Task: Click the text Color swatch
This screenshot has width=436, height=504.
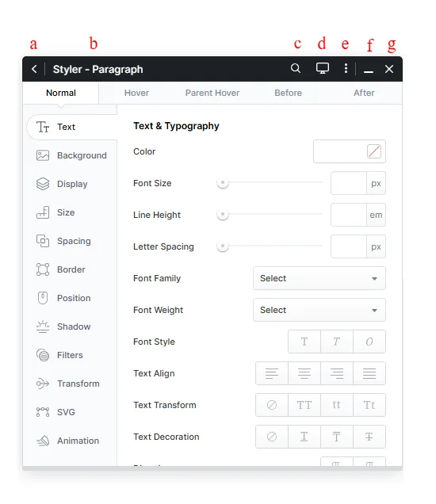Action: [374, 151]
